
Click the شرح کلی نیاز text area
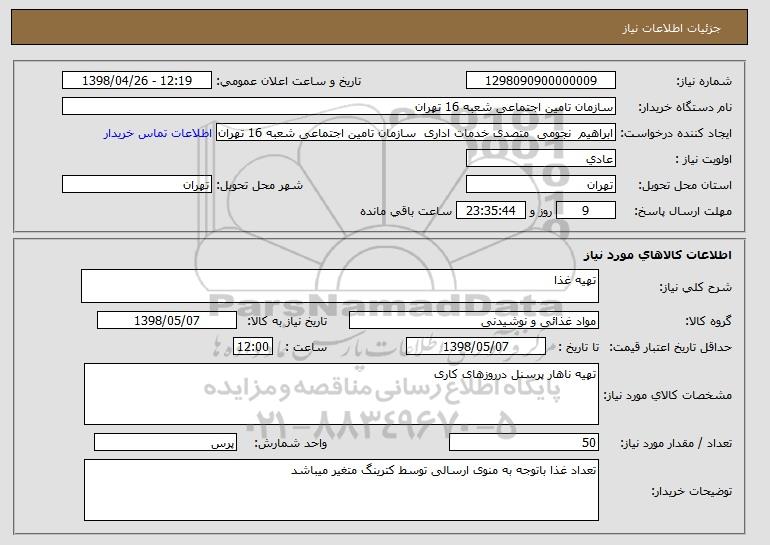pos(340,286)
